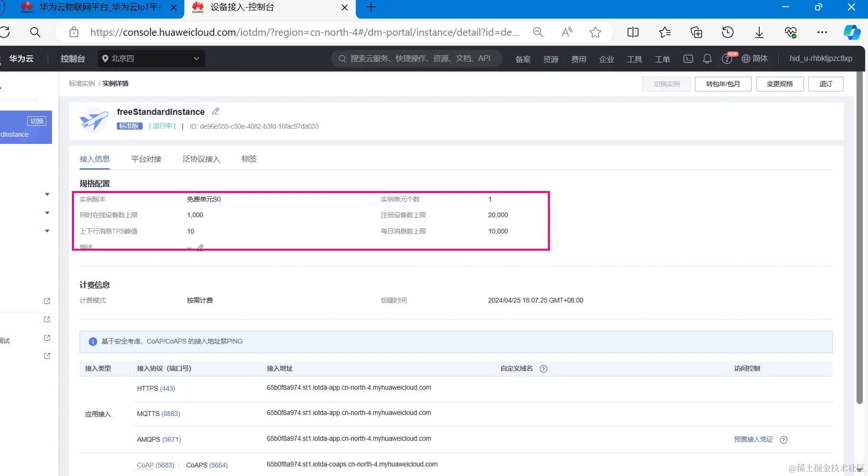The image size is (868, 476).
Task: Expand the first collapsed sidebar menu arrow
Action: tap(47, 194)
